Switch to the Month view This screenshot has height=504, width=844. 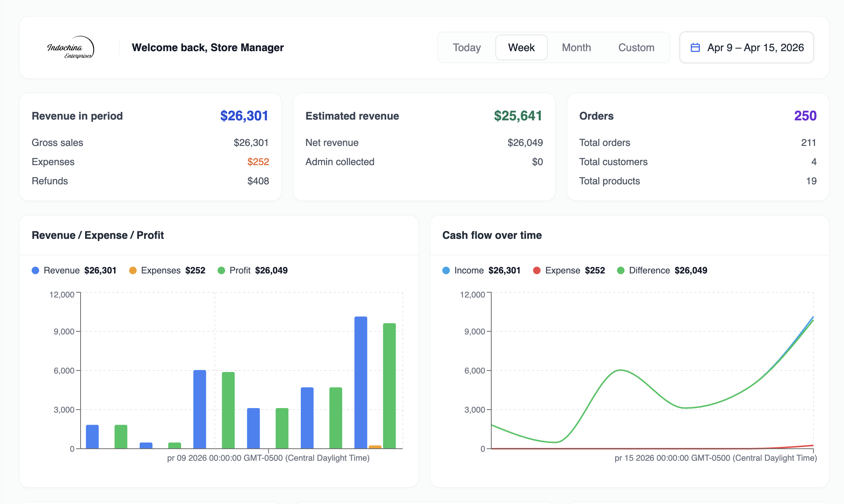point(576,48)
